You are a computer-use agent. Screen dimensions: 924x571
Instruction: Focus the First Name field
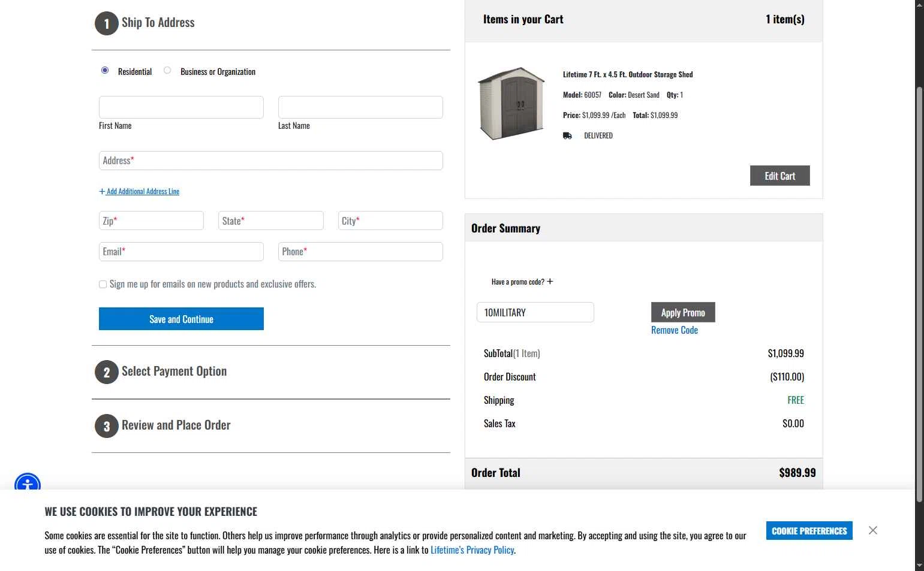(x=181, y=107)
